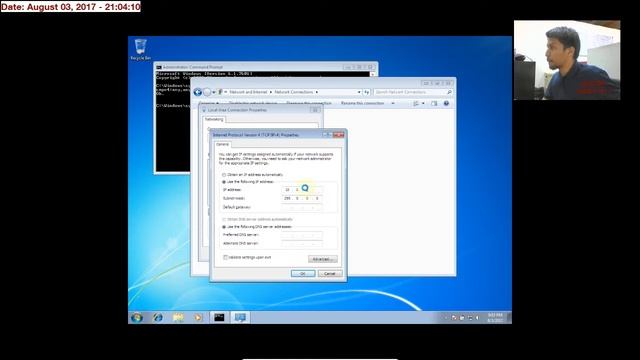Click the Default gateway field
The height and width of the screenshot is (360, 640).
pyautogui.click(x=302, y=207)
